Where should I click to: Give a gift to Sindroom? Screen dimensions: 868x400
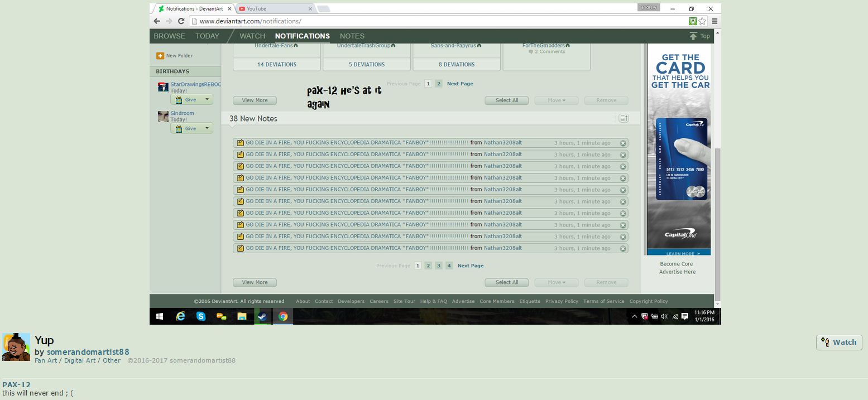[187, 128]
